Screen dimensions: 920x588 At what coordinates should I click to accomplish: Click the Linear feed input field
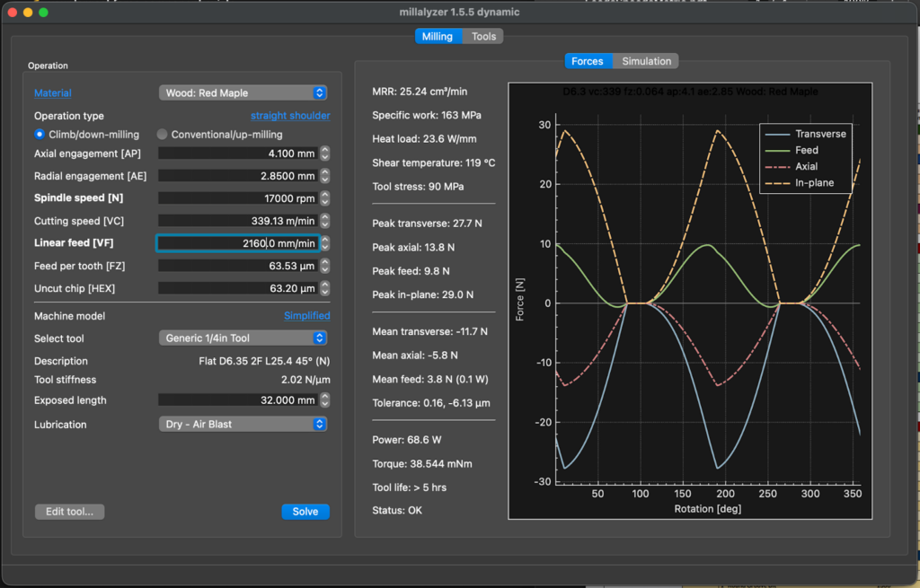click(x=238, y=243)
